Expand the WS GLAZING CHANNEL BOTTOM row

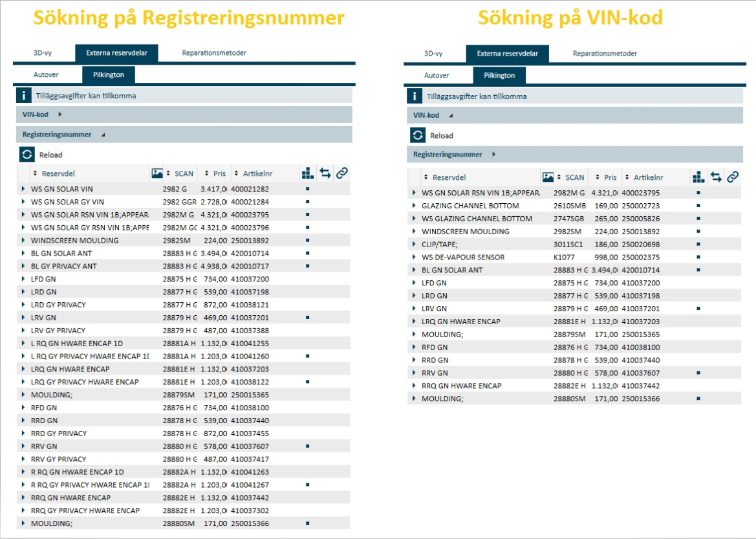tap(413, 219)
